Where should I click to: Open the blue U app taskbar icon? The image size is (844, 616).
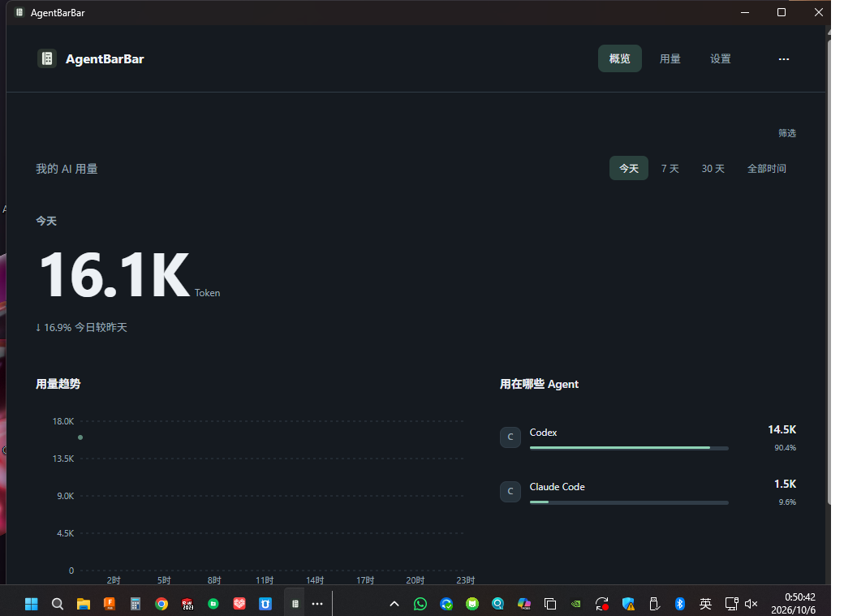[x=265, y=604]
